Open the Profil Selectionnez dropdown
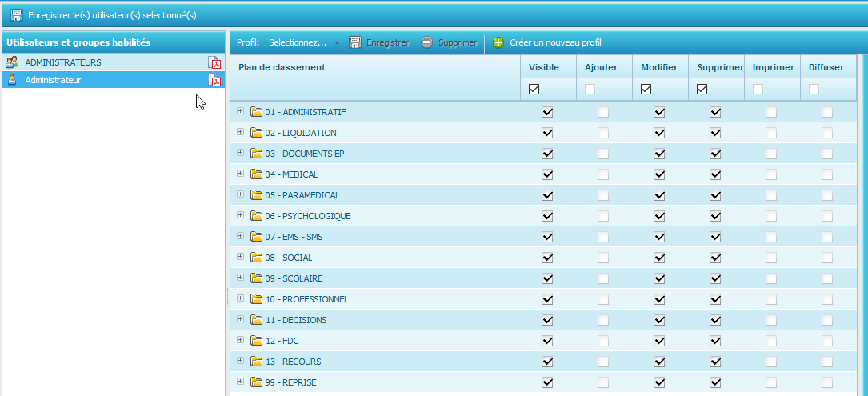This screenshot has width=868, height=396. pyautogui.click(x=337, y=42)
